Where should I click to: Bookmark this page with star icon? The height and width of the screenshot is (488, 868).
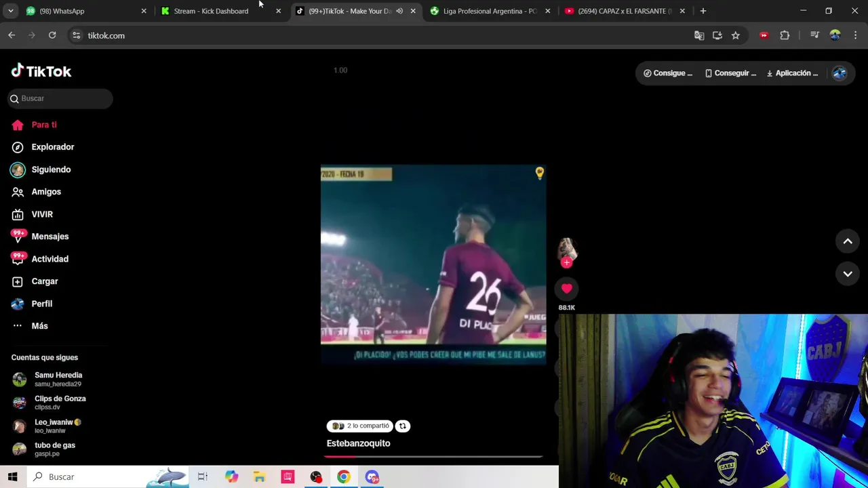tap(736, 35)
